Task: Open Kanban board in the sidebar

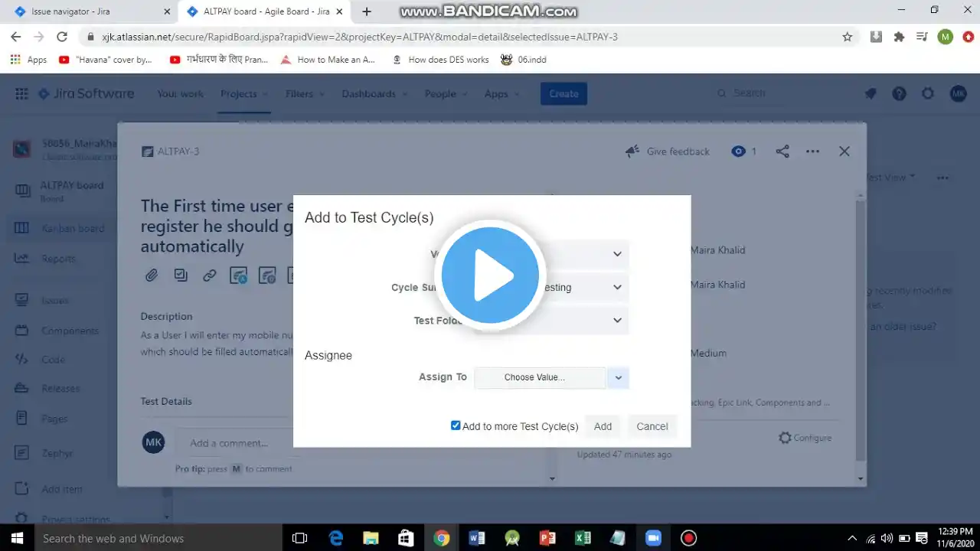Action: [x=60, y=228]
